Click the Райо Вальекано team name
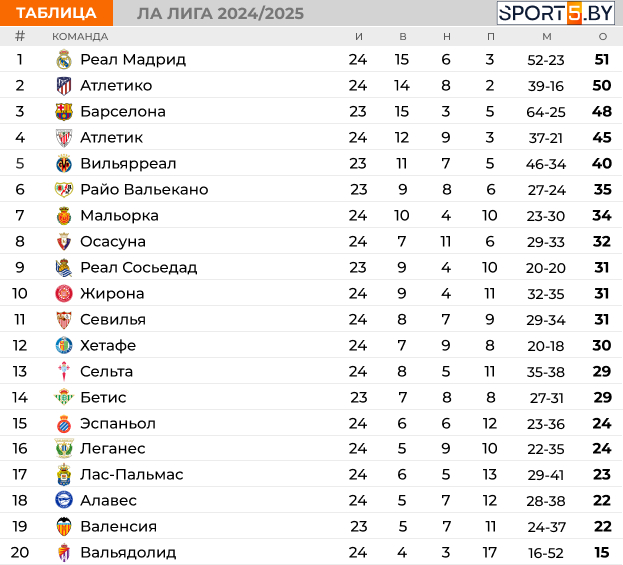Screen dimensions: 623x565 144,190
